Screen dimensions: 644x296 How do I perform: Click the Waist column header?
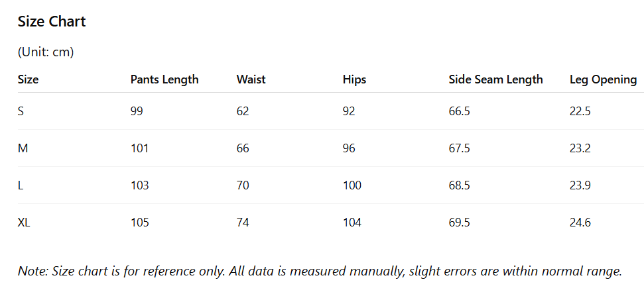251,79
